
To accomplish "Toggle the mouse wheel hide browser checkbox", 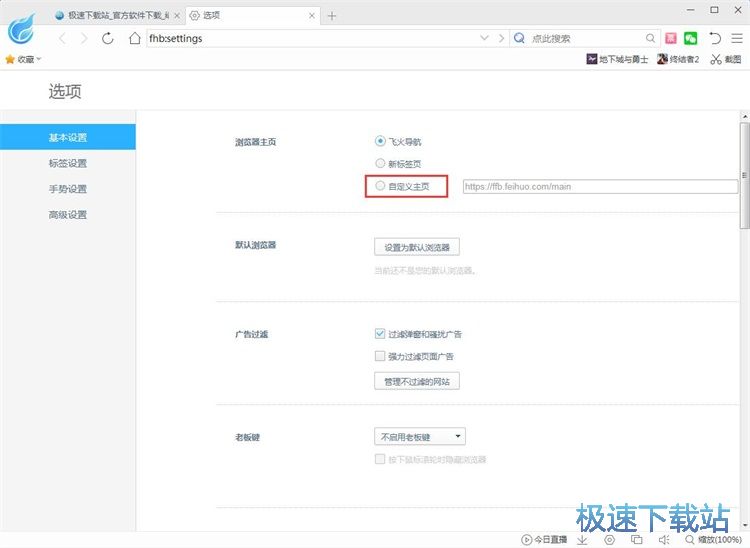I will point(380,459).
